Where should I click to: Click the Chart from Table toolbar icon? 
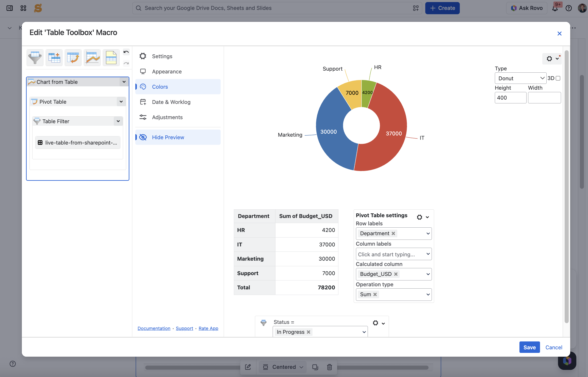[92, 58]
